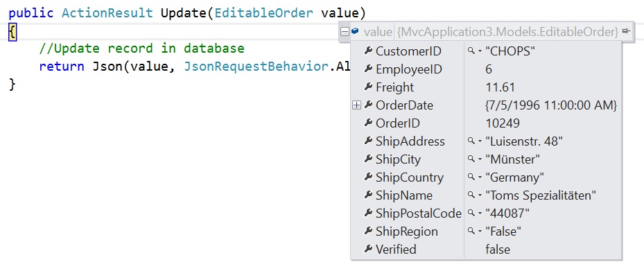This screenshot has height=271, width=644.
Task: Click the Update method name in code
Action: point(184,13)
